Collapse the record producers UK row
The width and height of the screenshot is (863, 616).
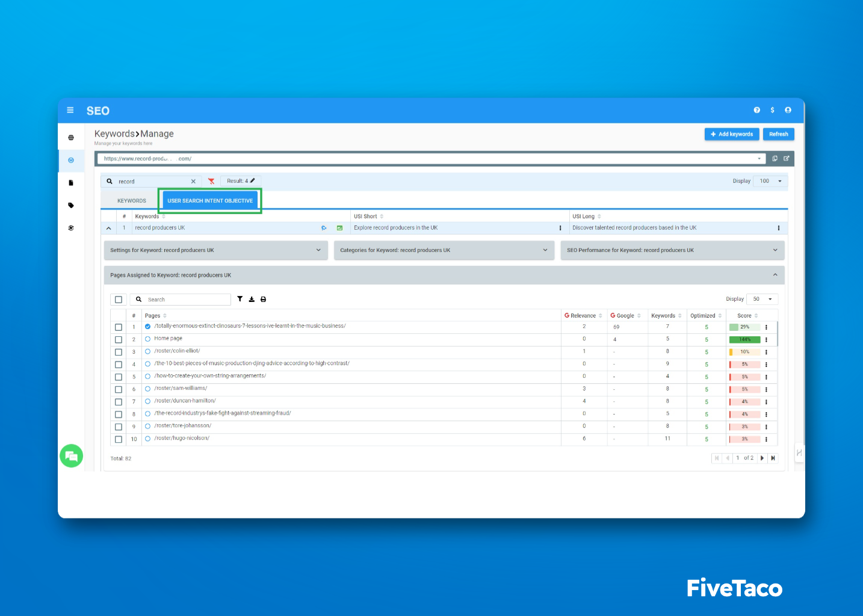point(108,228)
